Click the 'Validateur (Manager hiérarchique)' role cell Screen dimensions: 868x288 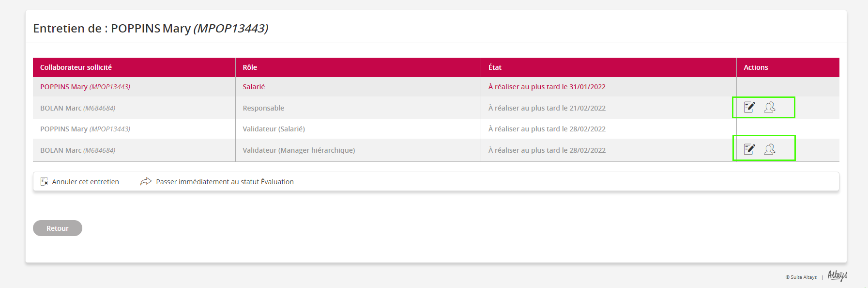click(x=299, y=150)
